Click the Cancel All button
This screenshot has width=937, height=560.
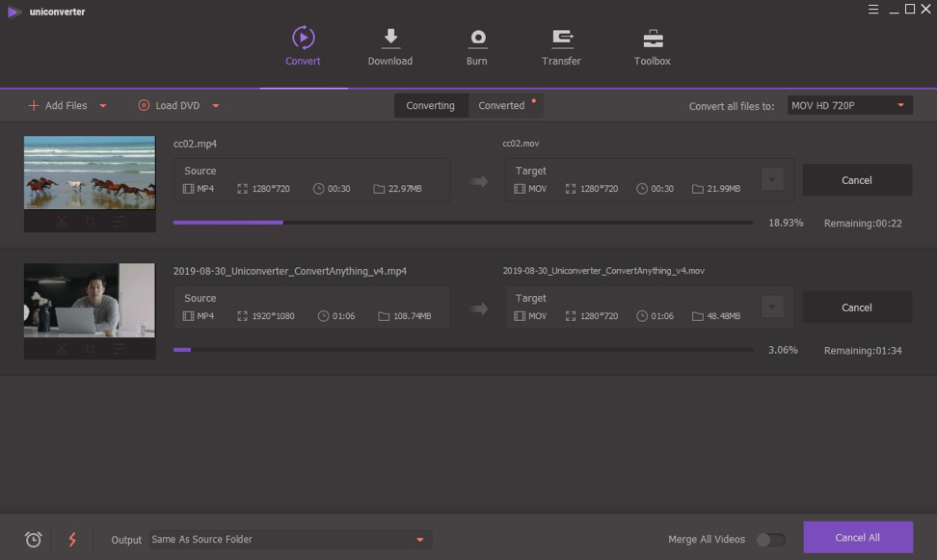tap(857, 538)
